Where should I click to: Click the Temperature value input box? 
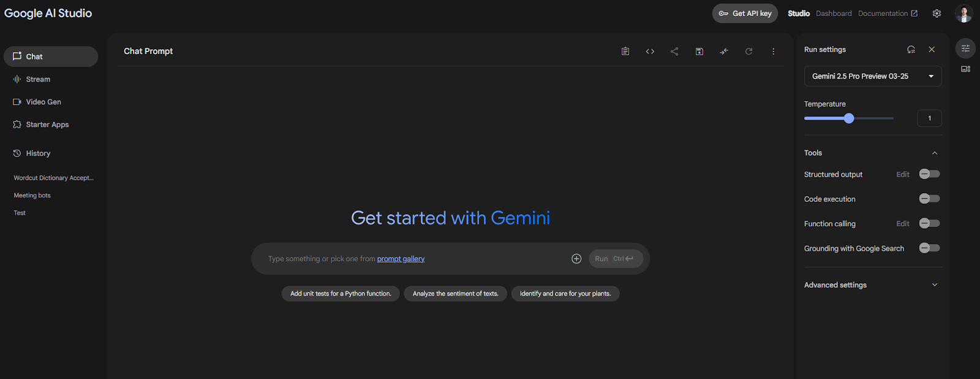pyautogui.click(x=929, y=118)
